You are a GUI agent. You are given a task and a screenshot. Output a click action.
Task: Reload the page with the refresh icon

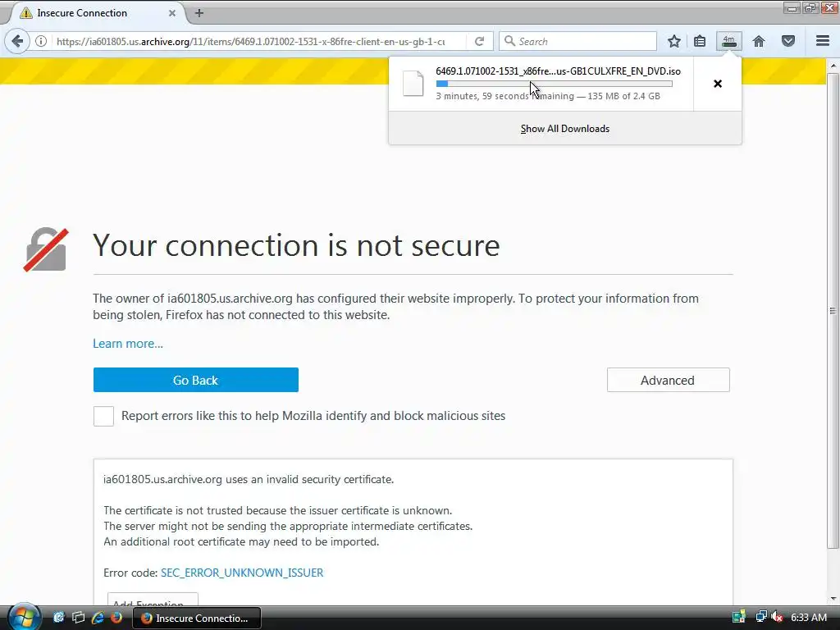click(479, 41)
